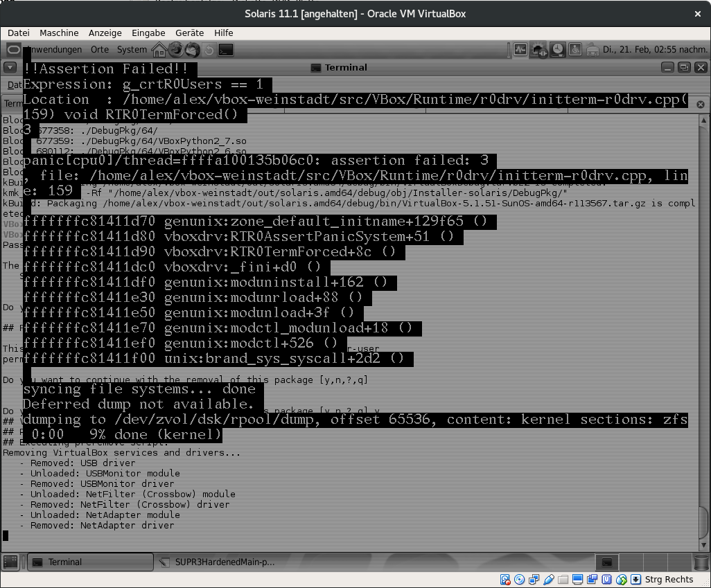Open the time slider clock applet
Image resolution: width=711 pixels, height=588 pixels.
pyautogui.click(x=558, y=49)
